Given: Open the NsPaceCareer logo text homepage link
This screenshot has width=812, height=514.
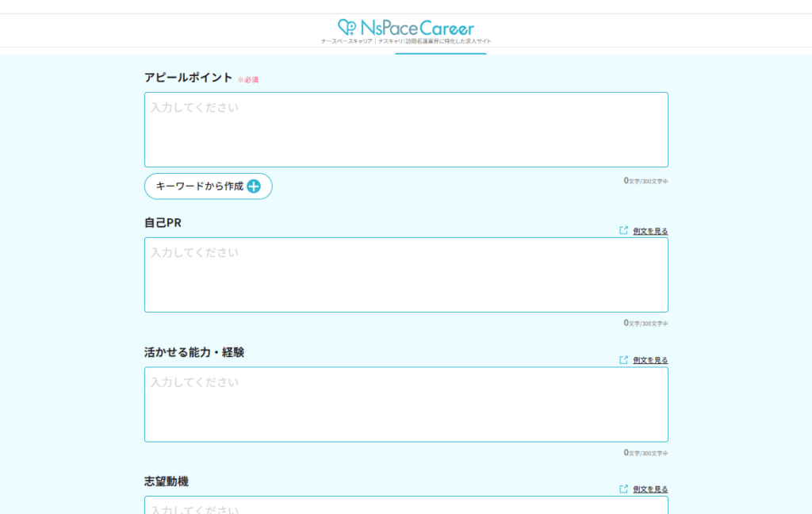Looking at the screenshot, I should click(x=416, y=29).
